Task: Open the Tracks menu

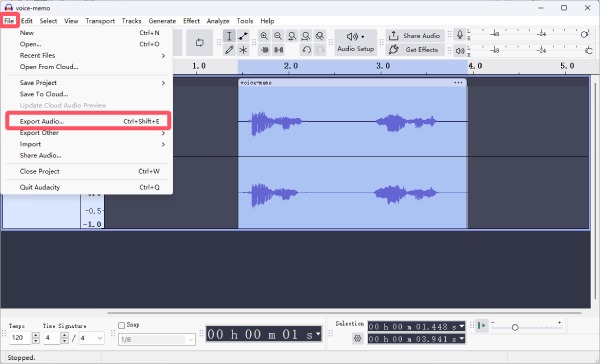Action: click(132, 21)
